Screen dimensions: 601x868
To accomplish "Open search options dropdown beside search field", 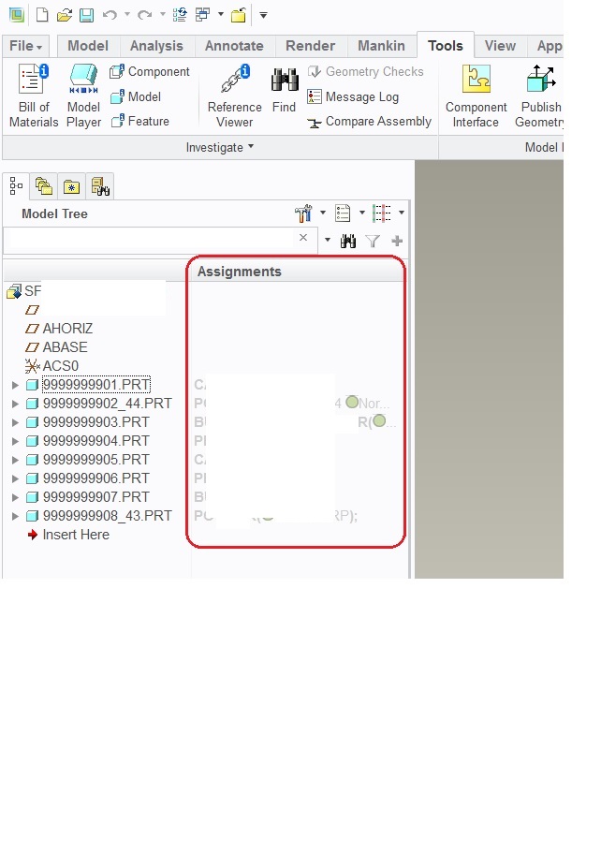I will coord(327,241).
